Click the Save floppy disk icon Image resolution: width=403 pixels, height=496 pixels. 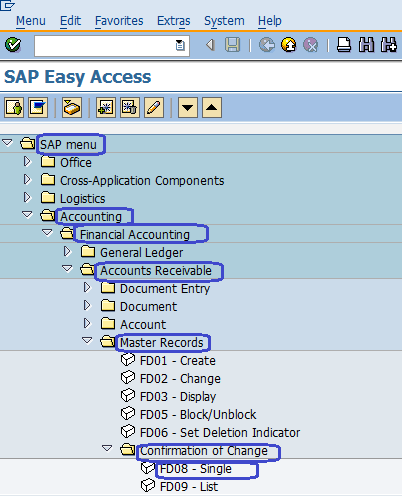click(232, 45)
